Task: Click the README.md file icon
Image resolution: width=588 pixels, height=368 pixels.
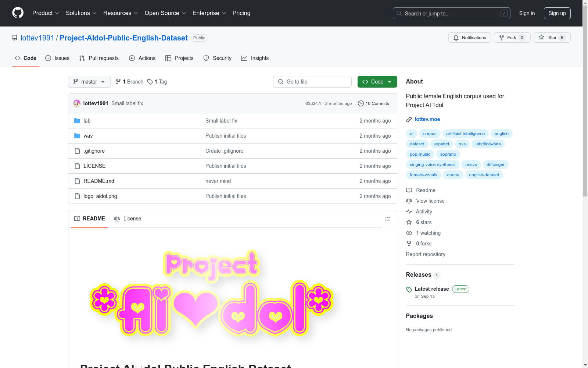Action: [x=77, y=181]
